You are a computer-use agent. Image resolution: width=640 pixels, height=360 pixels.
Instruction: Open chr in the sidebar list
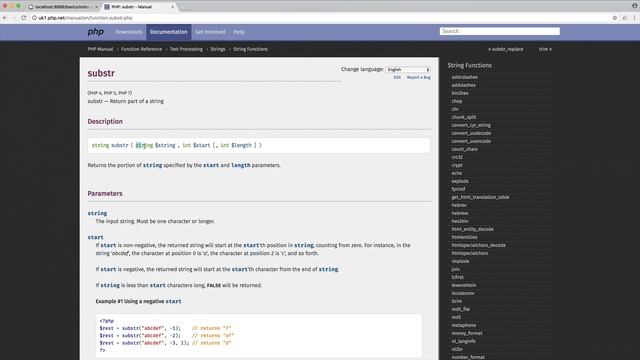click(x=455, y=109)
